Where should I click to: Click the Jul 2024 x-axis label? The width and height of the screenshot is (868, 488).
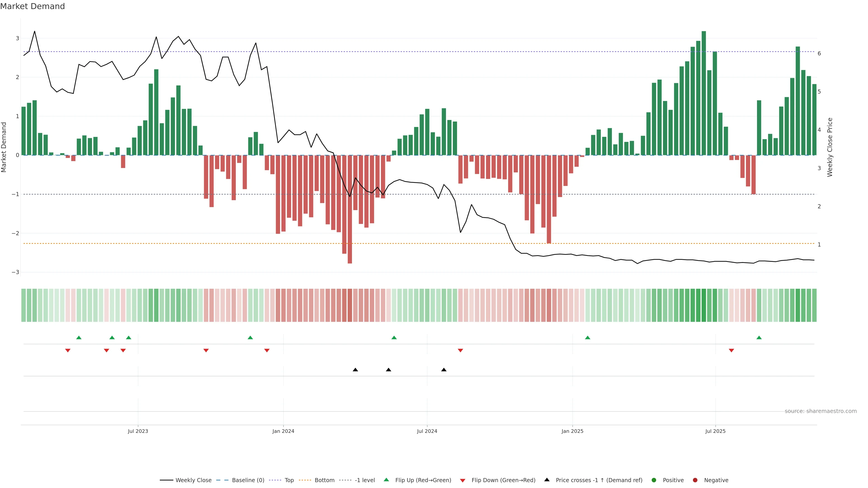click(427, 431)
